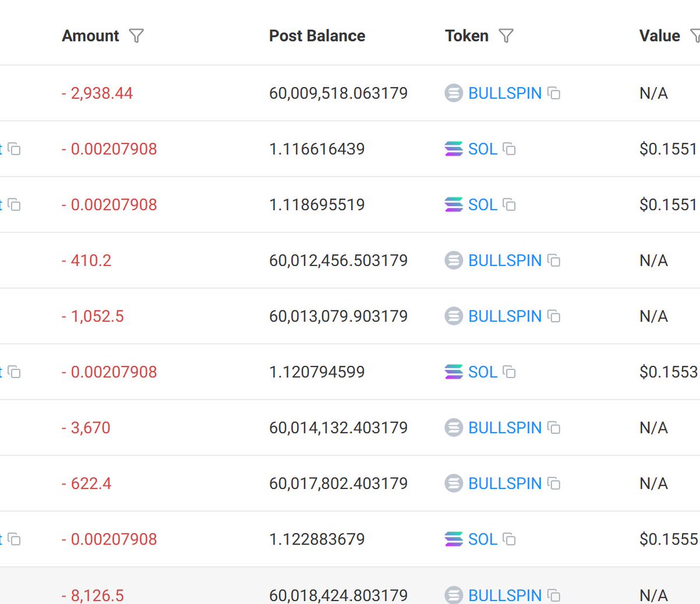Open SOL link in 1.122883679 row
This screenshot has width=700, height=604.
(483, 540)
